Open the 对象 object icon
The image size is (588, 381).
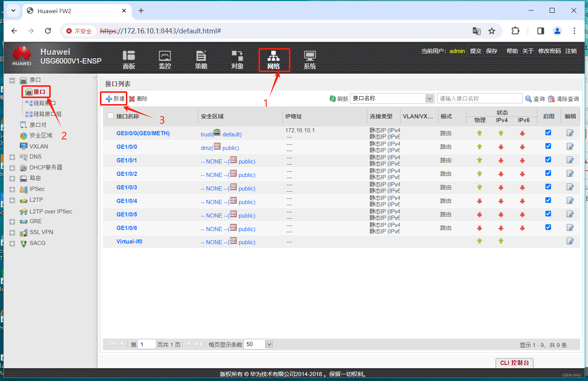(237, 60)
